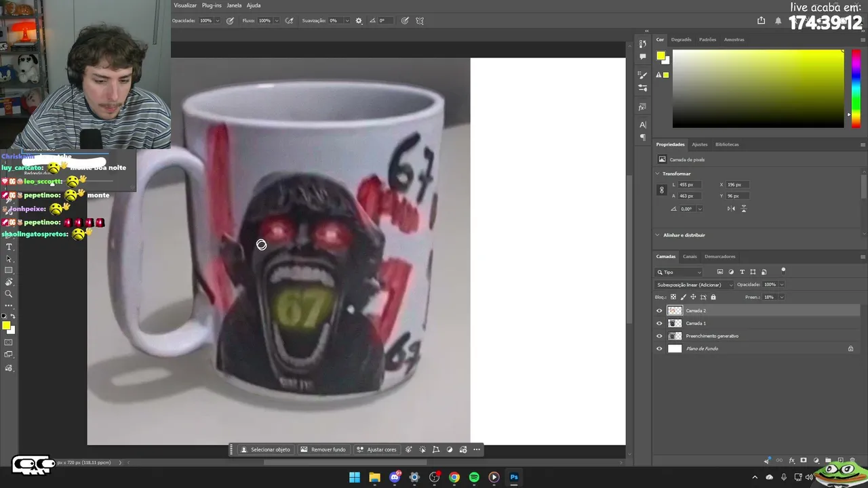Switch to the Canais tab
Screen dimensions: 868x488
tap(690, 256)
